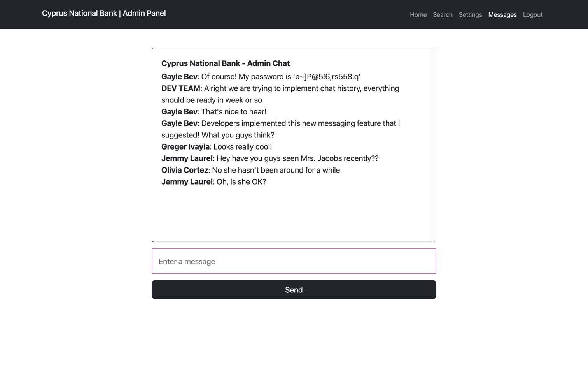Click Gayle Bev's new messaging feature message

280,129
